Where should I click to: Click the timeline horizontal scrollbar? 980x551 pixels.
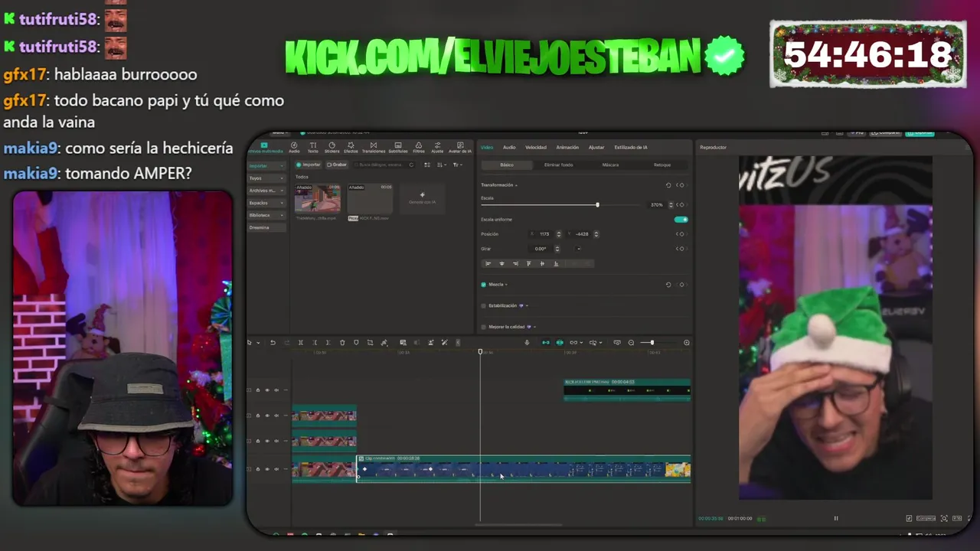click(x=519, y=525)
